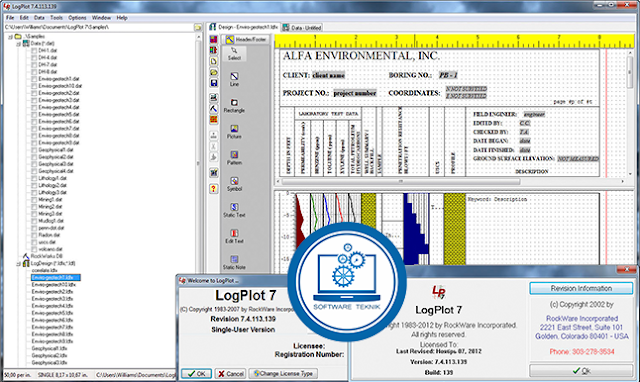Image resolution: width=640 pixels, height=382 pixels.
Task: Open the Options menu
Action: [x=77, y=18]
